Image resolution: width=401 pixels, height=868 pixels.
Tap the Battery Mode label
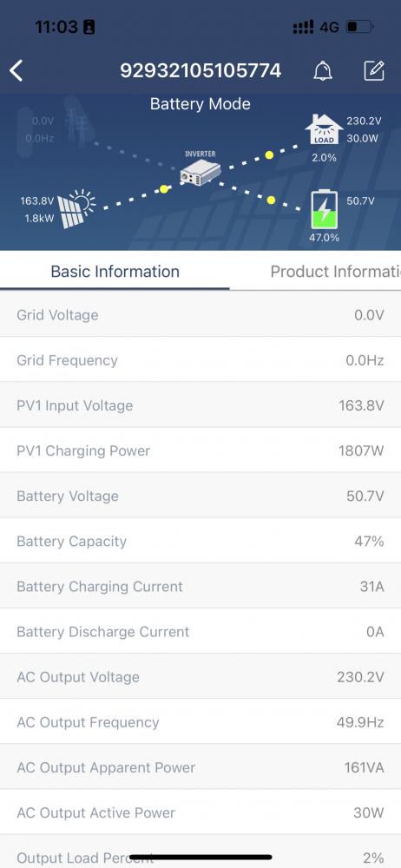tap(200, 104)
